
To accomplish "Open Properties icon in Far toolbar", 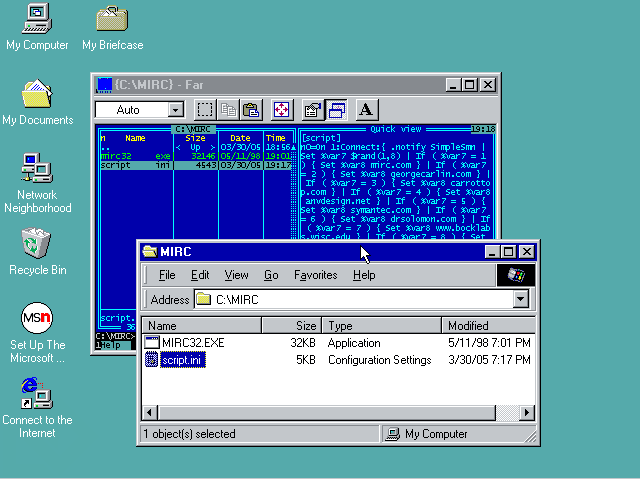I will pyautogui.click(x=313, y=110).
